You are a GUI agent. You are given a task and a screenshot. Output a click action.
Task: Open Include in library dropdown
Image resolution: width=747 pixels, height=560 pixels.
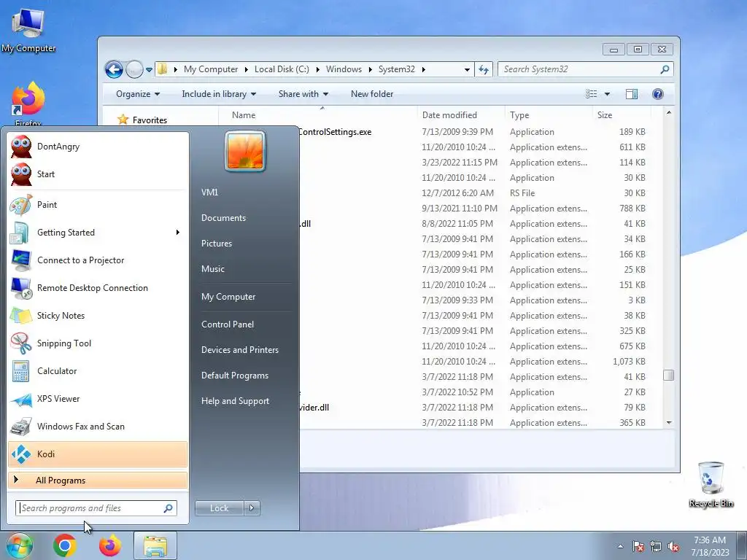tap(219, 94)
